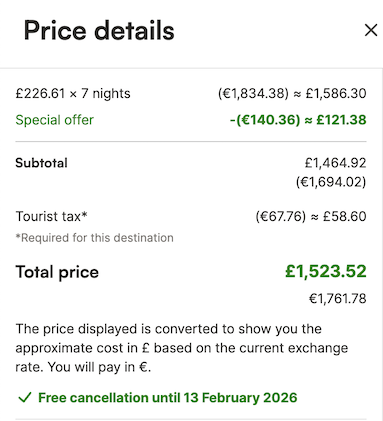Viewport: 383px width, 421px height.
Task: Click the green free cancellation checkmark icon
Action: click(25, 398)
